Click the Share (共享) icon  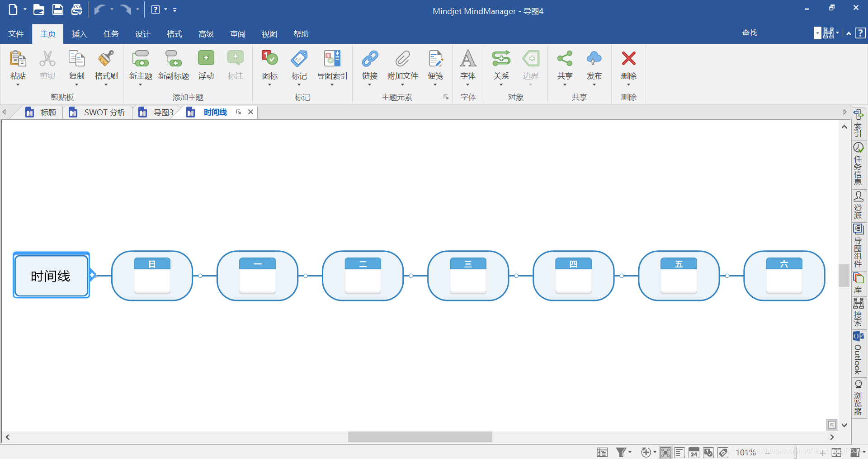[x=565, y=59]
